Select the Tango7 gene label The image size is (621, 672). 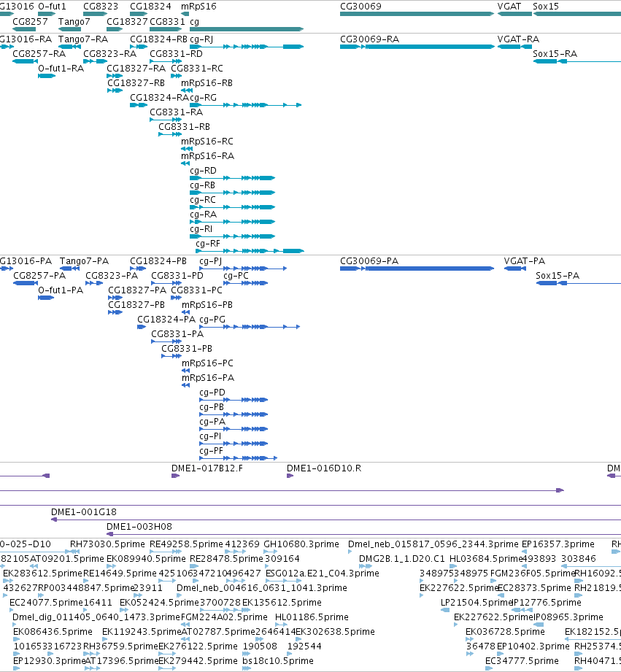(x=74, y=21)
